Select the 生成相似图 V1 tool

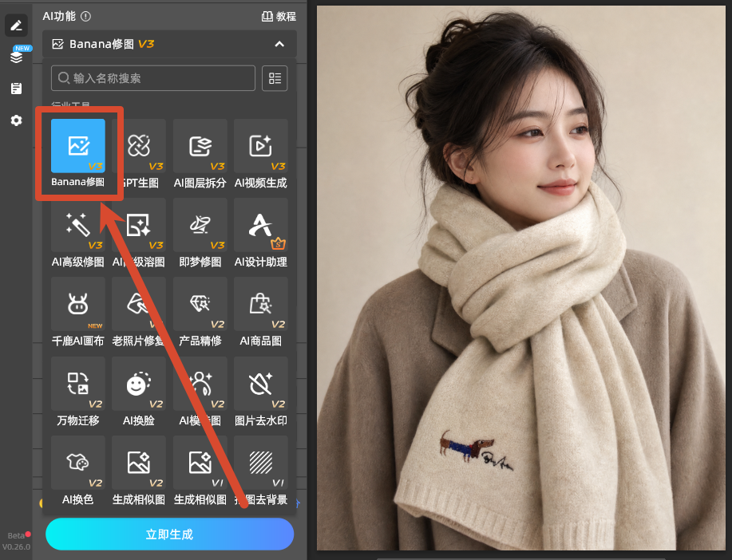200,463
